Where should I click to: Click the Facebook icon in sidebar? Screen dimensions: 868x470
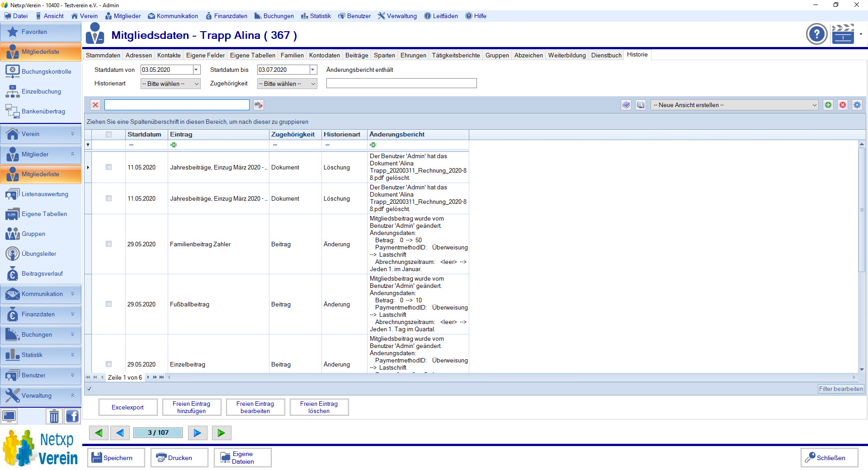click(72, 416)
